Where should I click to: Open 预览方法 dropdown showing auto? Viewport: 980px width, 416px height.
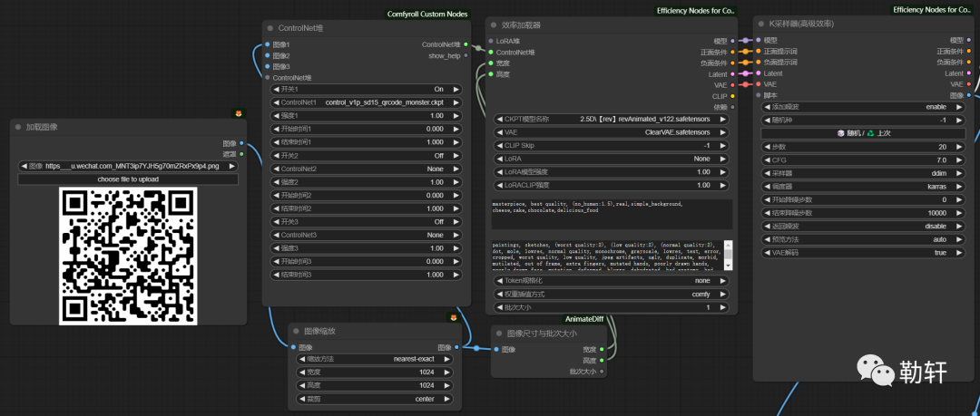point(863,239)
